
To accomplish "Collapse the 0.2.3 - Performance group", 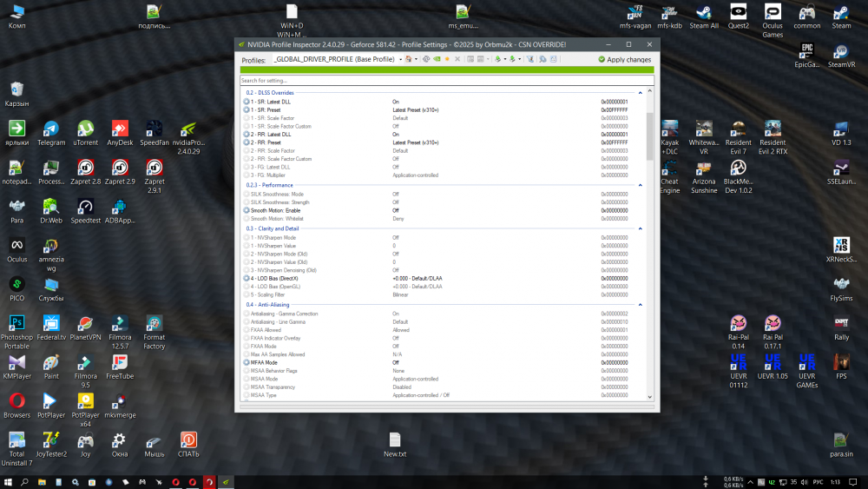I will (640, 185).
